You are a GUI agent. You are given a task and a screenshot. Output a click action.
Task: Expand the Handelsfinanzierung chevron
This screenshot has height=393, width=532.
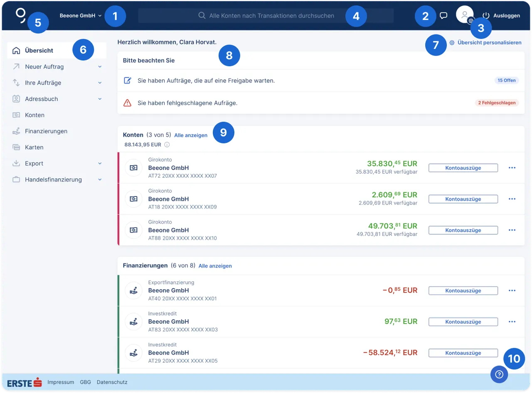point(100,179)
